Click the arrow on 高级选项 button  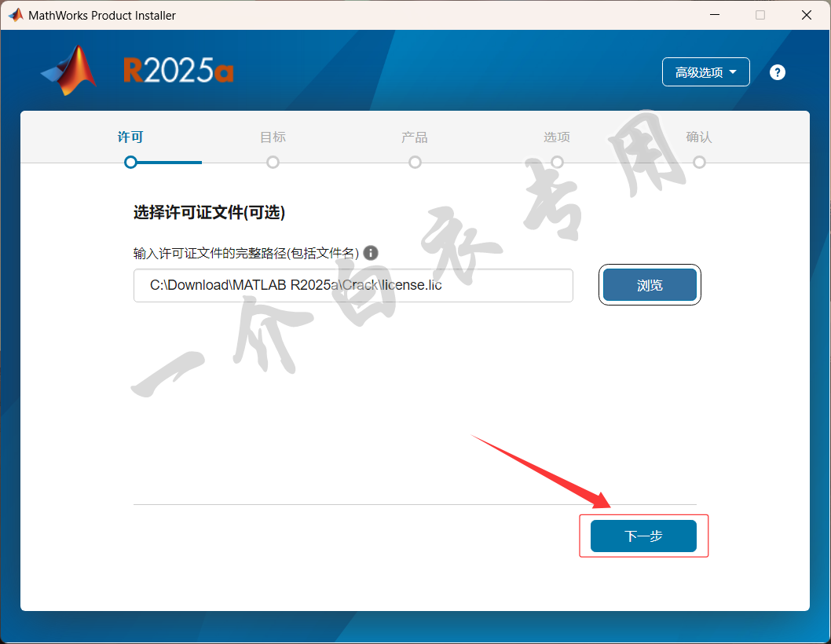[x=733, y=72]
